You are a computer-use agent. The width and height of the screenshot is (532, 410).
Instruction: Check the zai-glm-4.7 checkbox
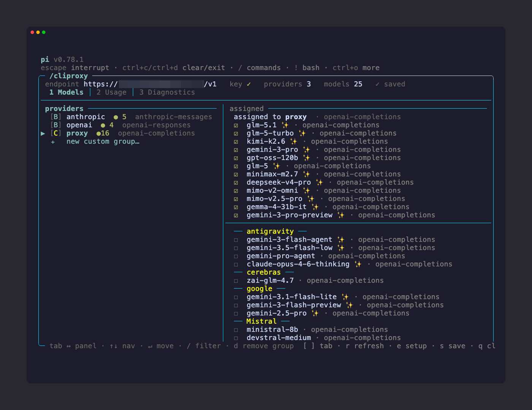click(236, 281)
